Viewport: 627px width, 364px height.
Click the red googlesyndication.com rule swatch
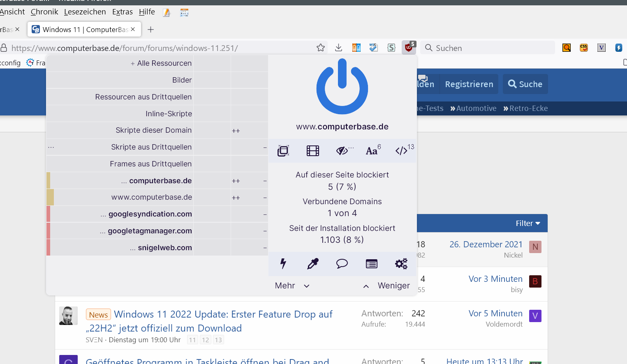point(49,214)
